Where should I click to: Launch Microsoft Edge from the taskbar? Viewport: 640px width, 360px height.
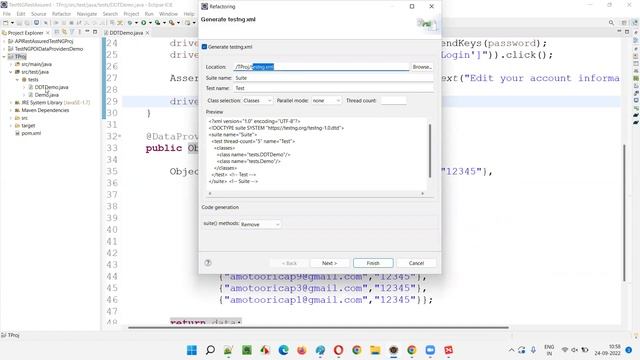point(283,350)
